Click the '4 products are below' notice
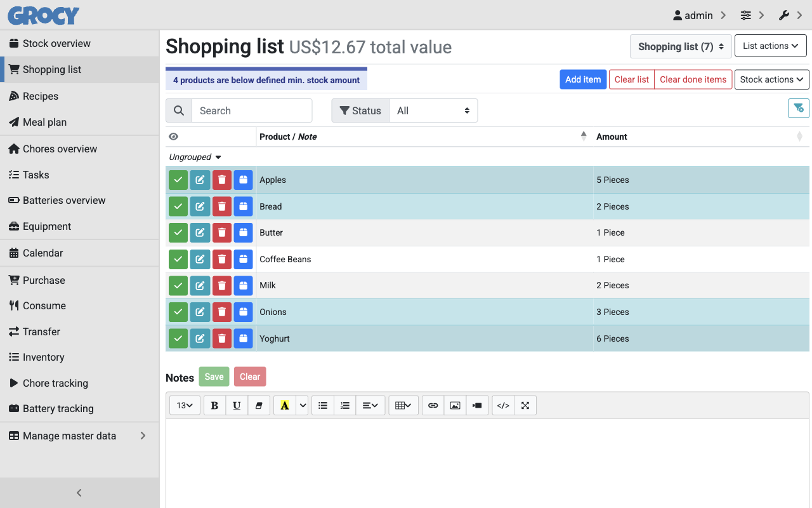The image size is (812, 508). [x=266, y=80]
